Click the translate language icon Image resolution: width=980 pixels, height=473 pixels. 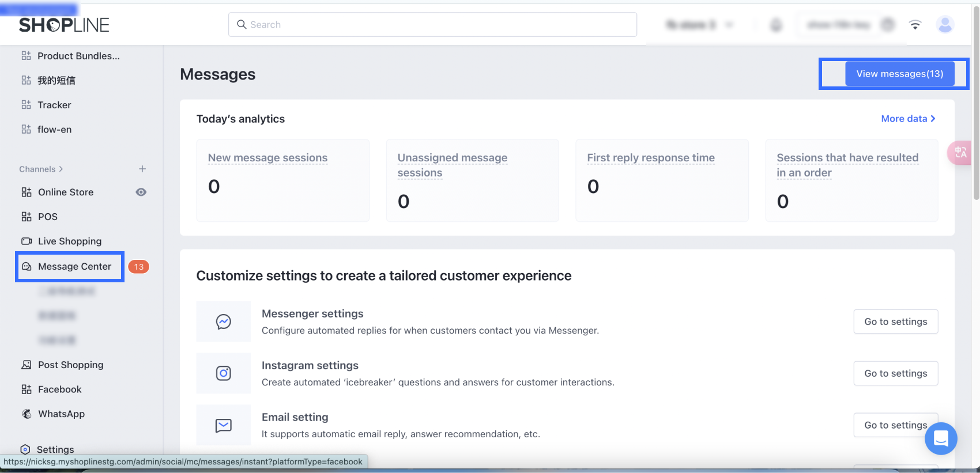click(x=960, y=153)
